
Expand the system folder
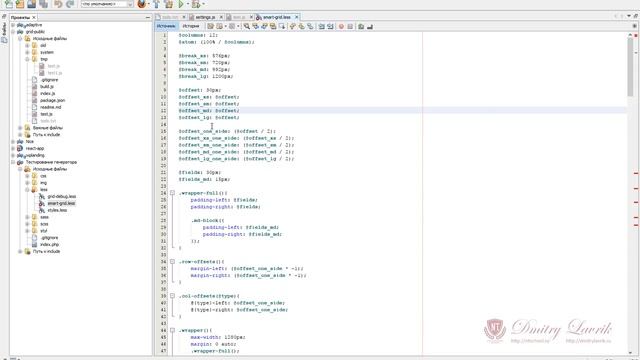click(x=27, y=52)
